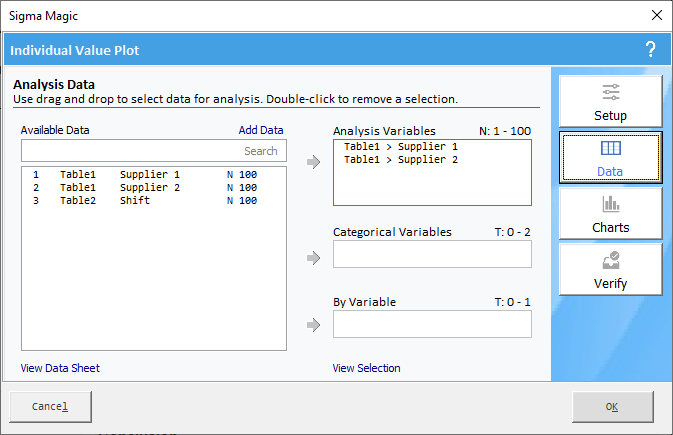Select the Data table icon tab
This screenshot has width=673, height=435.
(610, 158)
